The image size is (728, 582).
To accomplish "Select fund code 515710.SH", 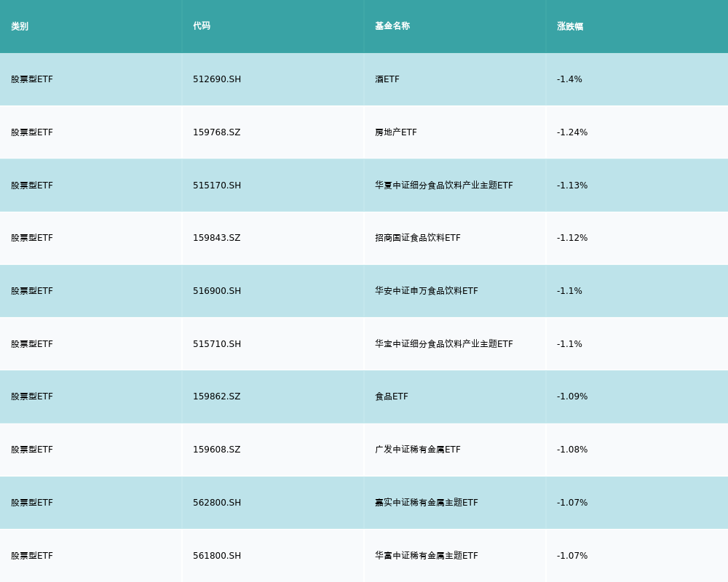I will [217, 344].
